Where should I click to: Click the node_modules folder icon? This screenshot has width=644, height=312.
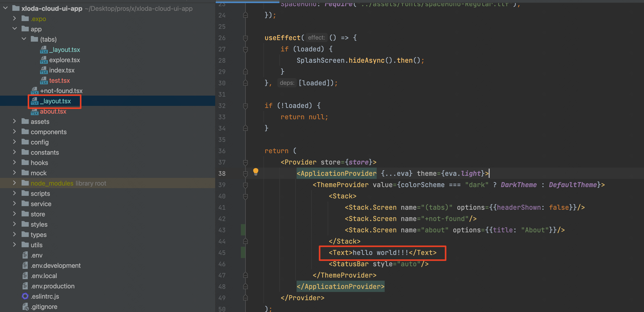point(25,183)
